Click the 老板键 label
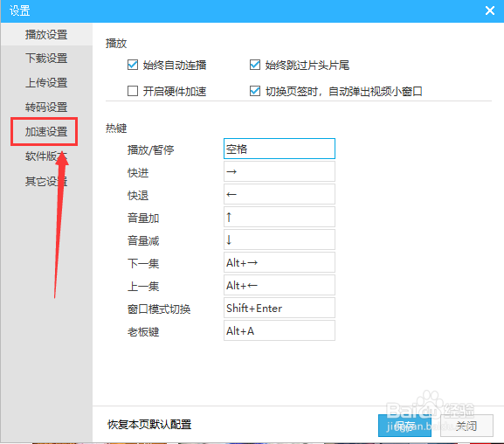504x444 pixels. (143, 332)
